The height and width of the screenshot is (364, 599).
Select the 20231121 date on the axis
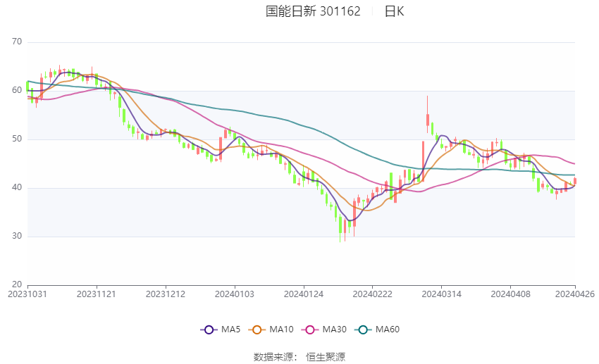97,294
